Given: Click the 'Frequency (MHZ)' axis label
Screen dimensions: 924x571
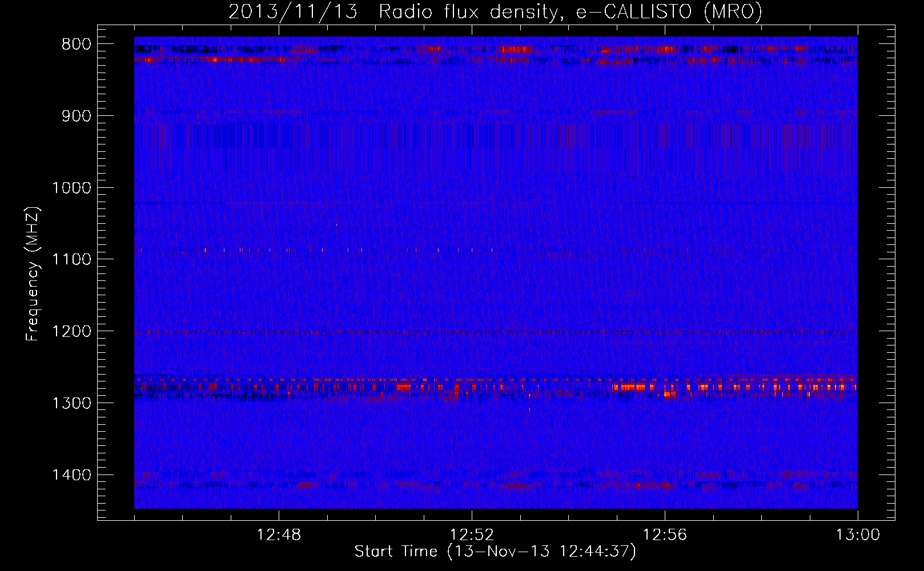Looking at the screenshot, I should click(33, 274).
